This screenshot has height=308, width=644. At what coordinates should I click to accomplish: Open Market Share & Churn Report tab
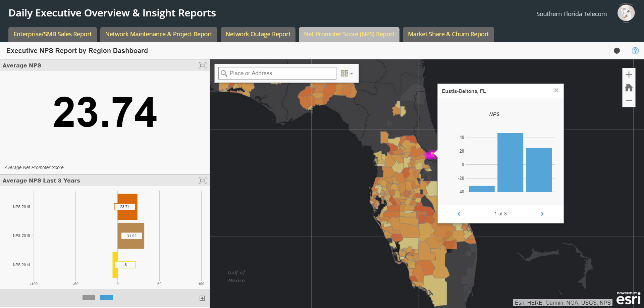[x=448, y=34]
